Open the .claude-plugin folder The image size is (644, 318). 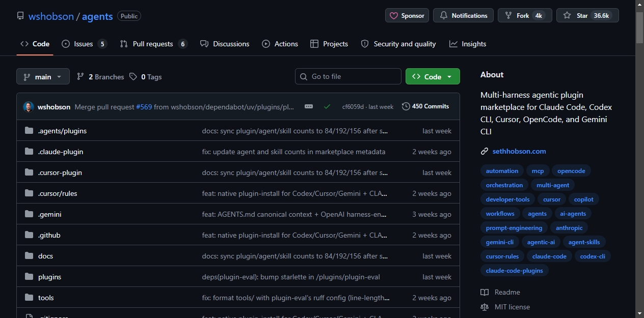[61, 152]
